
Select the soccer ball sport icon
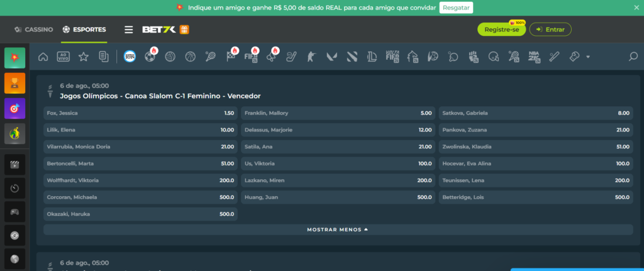click(150, 57)
